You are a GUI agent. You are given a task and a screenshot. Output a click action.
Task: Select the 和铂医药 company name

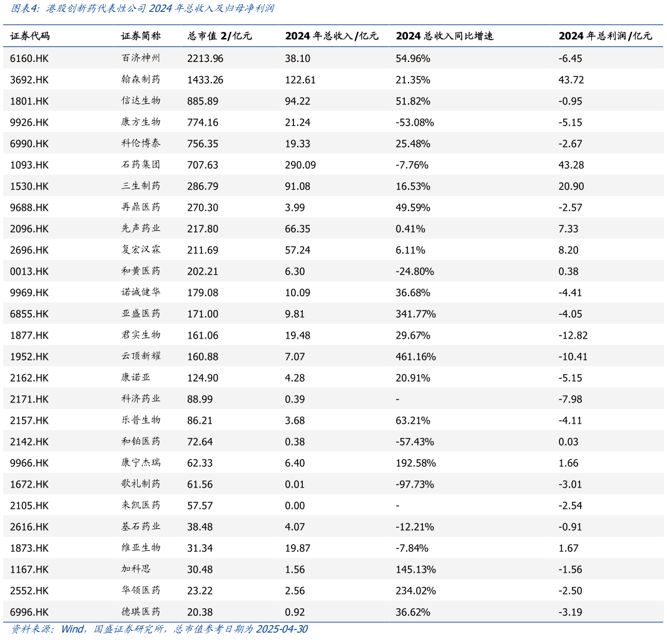[141, 441]
